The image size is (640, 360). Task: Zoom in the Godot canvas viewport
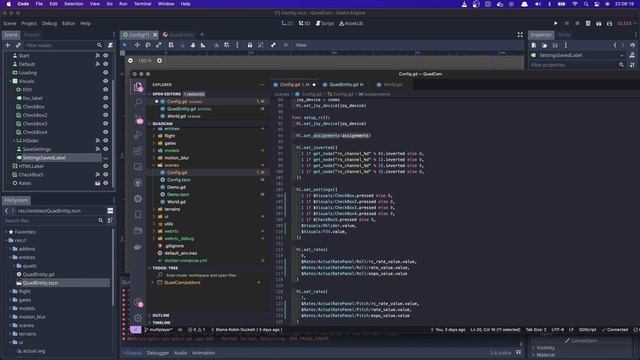pyautogui.click(x=160, y=60)
